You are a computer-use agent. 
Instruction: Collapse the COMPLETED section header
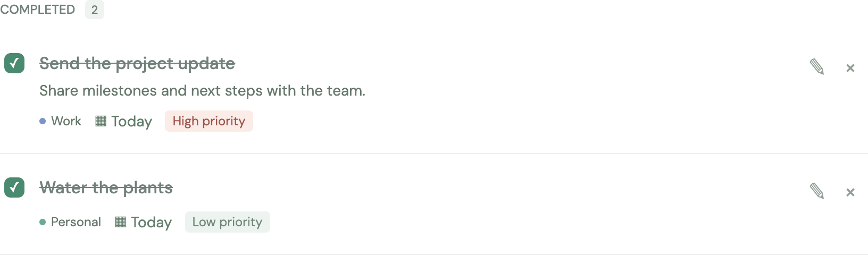tap(38, 10)
